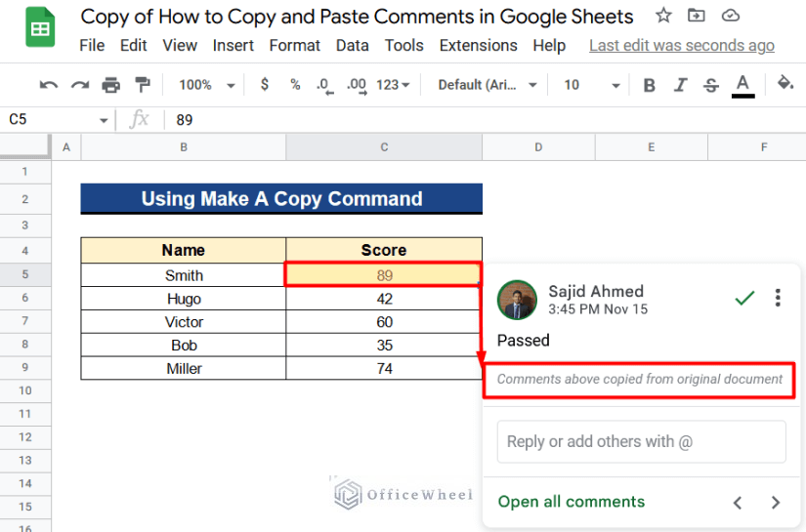This screenshot has width=806, height=532.
Task: Redo the last action
Action: (x=80, y=85)
